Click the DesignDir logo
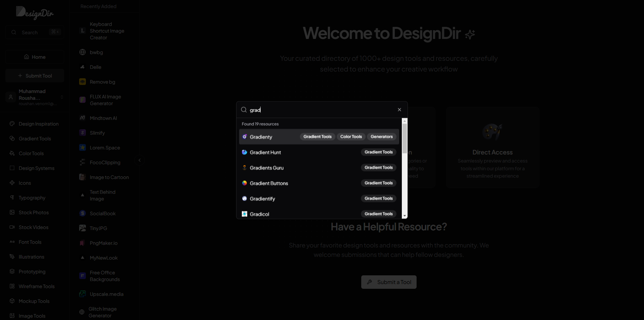Image resolution: width=644 pixels, height=320 pixels. point(35,13)
